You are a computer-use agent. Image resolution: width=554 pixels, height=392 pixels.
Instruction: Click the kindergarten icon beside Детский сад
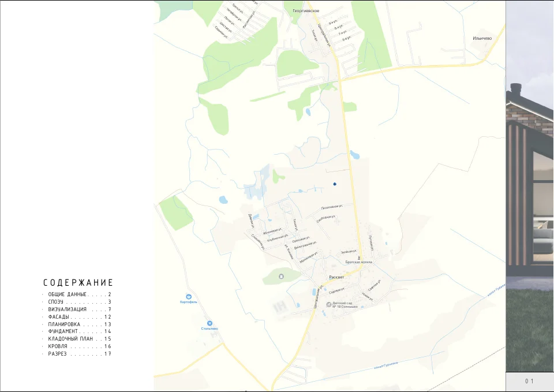328,304
